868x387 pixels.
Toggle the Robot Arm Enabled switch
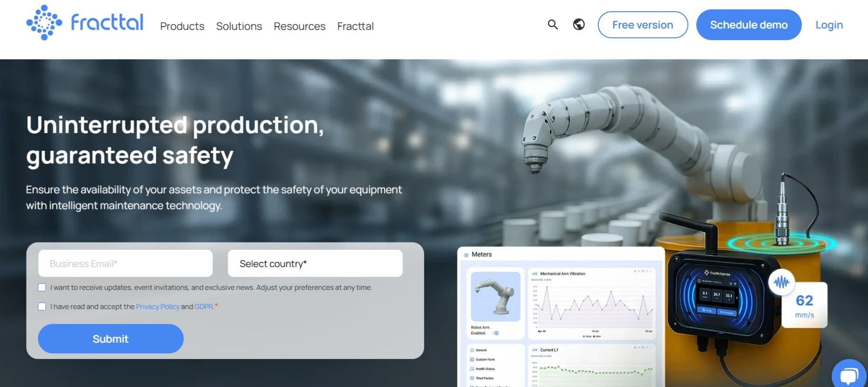496,333
